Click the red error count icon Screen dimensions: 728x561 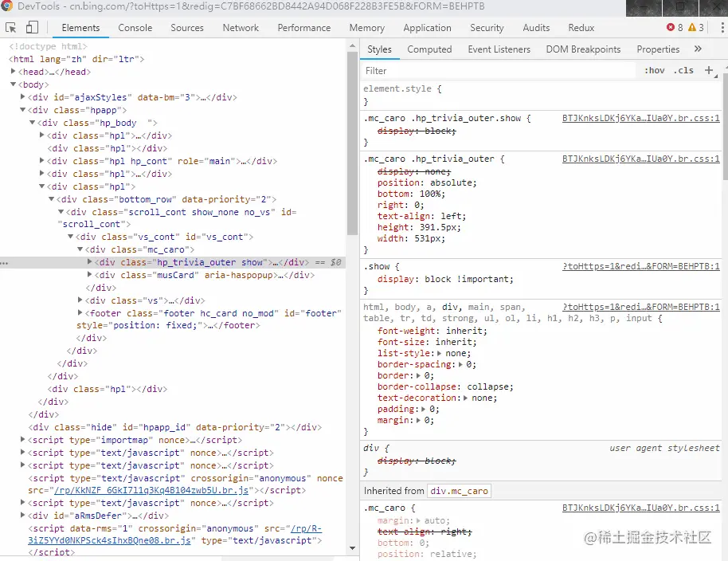click(671, 27)
